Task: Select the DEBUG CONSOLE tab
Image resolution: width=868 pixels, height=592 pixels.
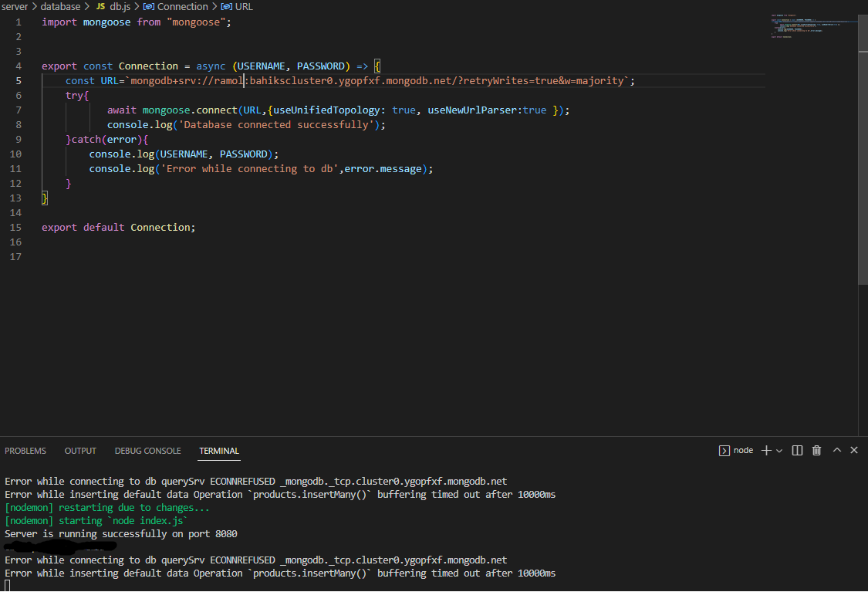Action: [147, 451]
